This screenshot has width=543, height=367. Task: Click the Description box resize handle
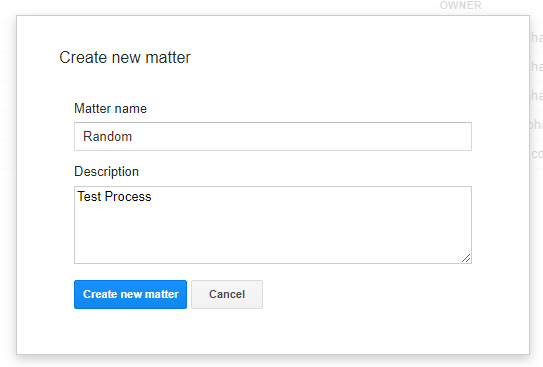point(466,258)
